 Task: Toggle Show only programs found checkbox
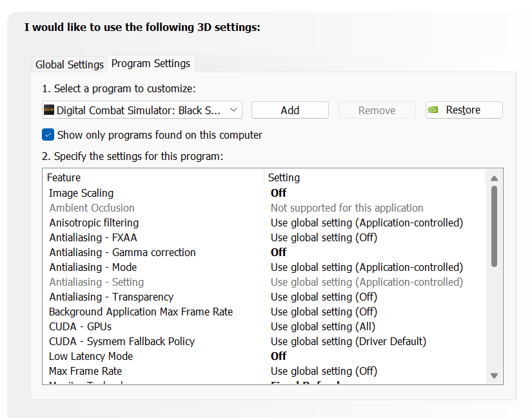pyautogui.click(x=48, y=135)
